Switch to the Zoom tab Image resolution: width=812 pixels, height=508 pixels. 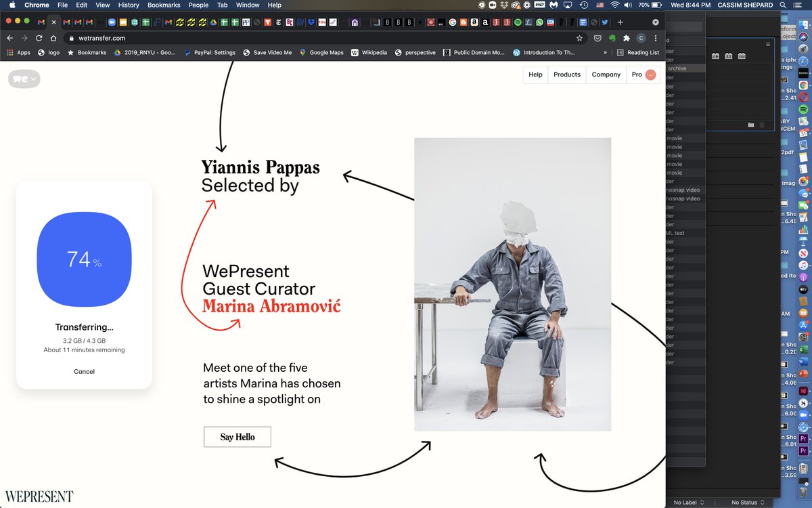(112, 22)
